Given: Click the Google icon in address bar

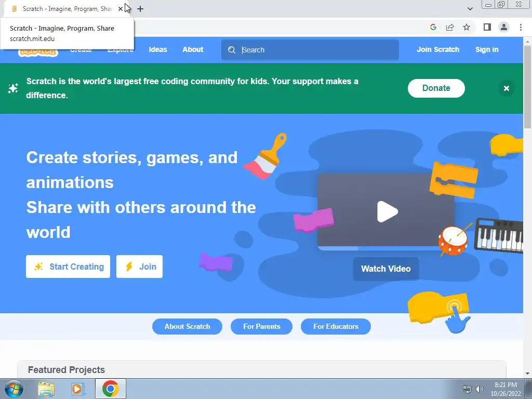Looking at the screenshot, I should pos(433,27).
